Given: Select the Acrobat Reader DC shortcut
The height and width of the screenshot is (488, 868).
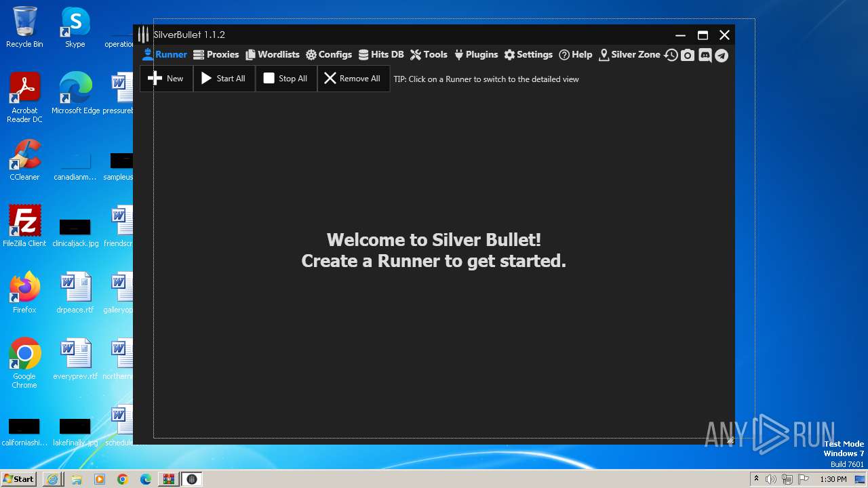Looking at the screenshot, I should 24,98.
